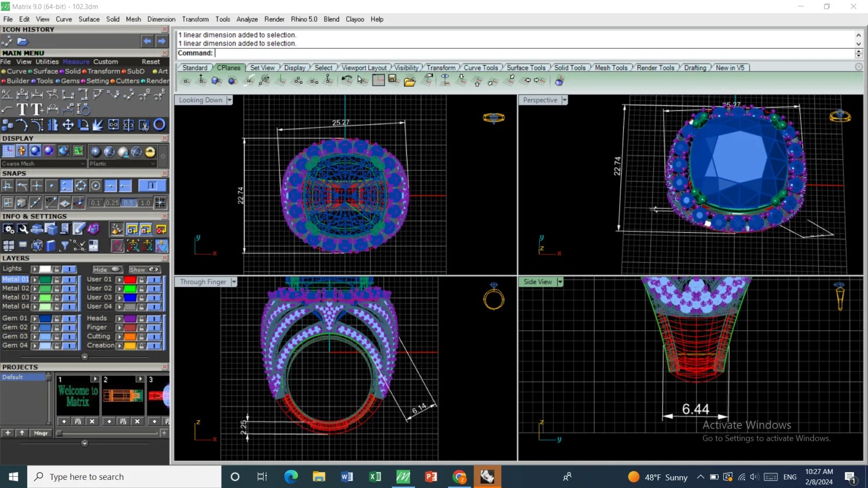868x488 pixels.
Task: Click the center snap circle icon in Snaps
Action: [x=95, y=186]
